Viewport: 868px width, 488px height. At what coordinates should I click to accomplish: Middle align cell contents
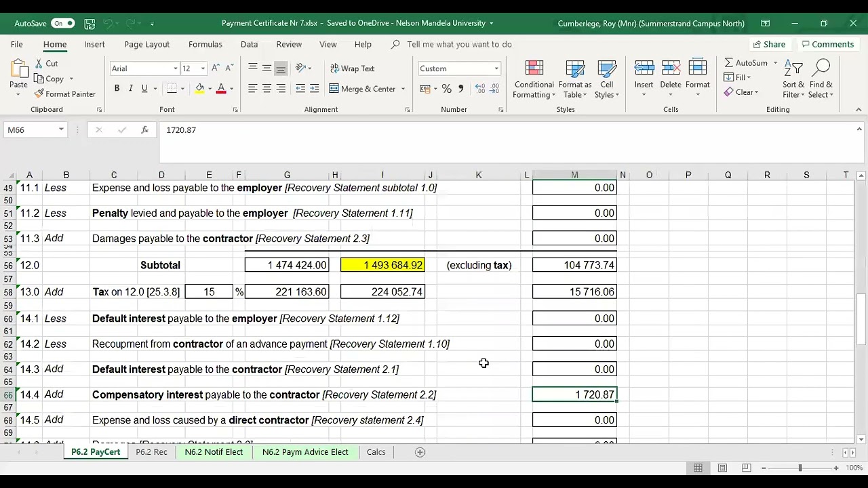pos(267,68)
